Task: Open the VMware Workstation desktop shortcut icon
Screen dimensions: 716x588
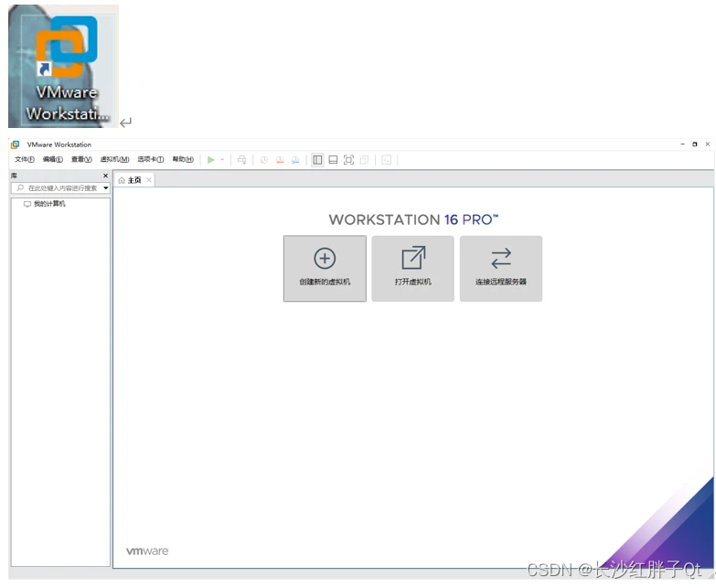Action: pyautogui.click(x=63, y=66)
